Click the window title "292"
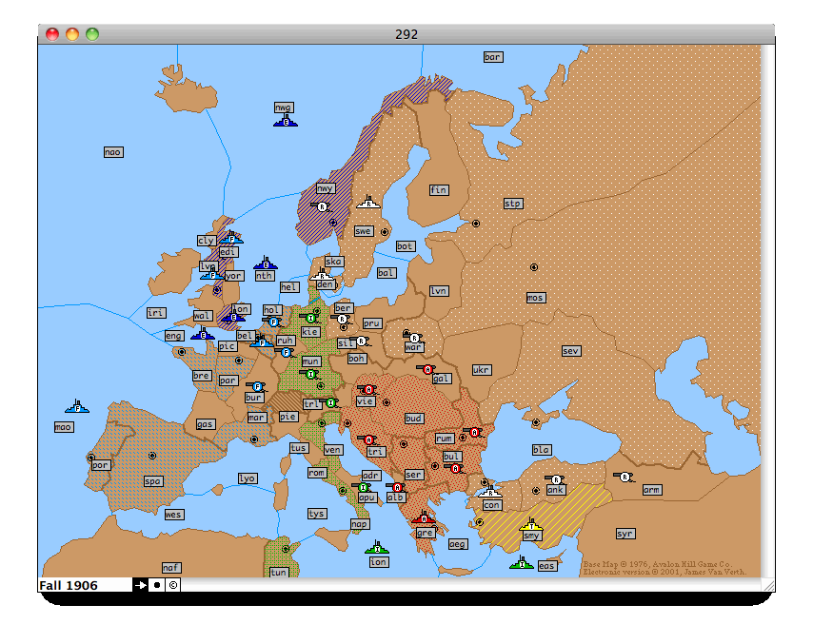The width and height of the screenshot is (813, 644). (x=406, y=34)
